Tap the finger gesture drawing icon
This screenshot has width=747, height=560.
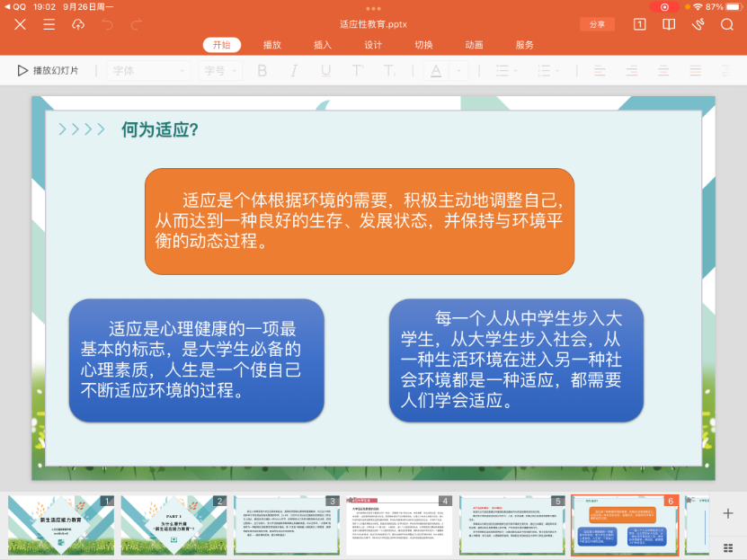pos(698,24)
